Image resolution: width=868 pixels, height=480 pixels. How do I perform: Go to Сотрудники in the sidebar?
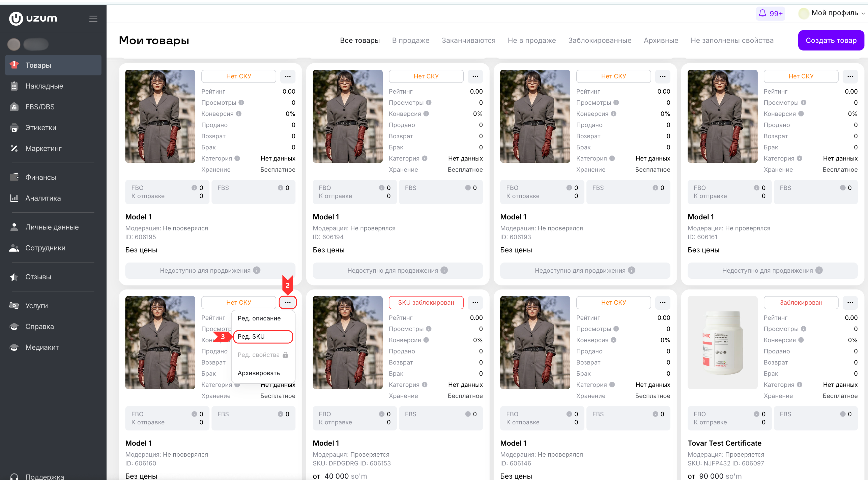[53, 248]
